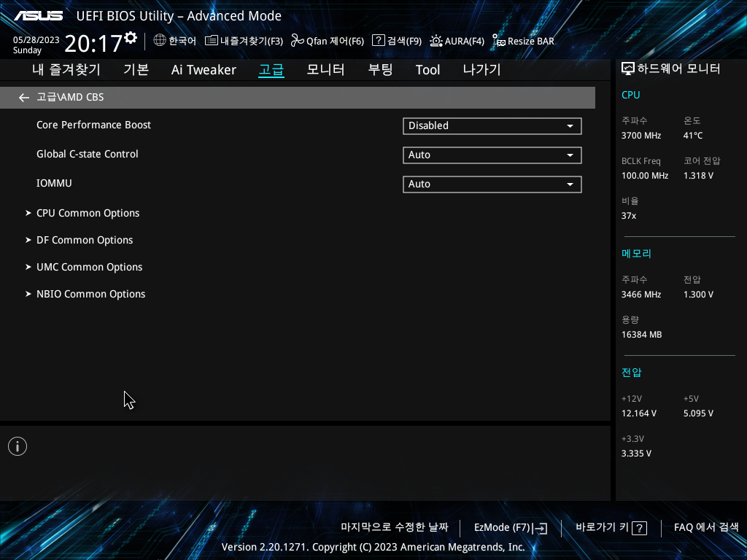
Task: Expand UMC Common Options
Action: coord(90,267)
